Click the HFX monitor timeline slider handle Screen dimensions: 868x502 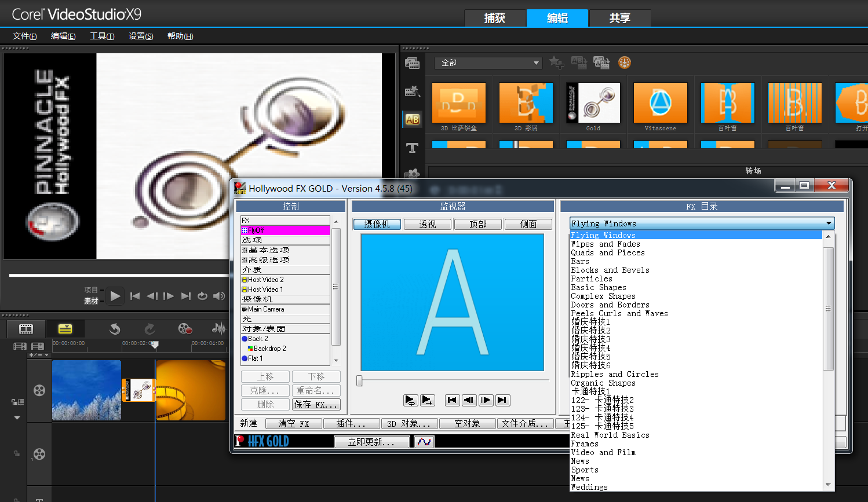[359, 380]
